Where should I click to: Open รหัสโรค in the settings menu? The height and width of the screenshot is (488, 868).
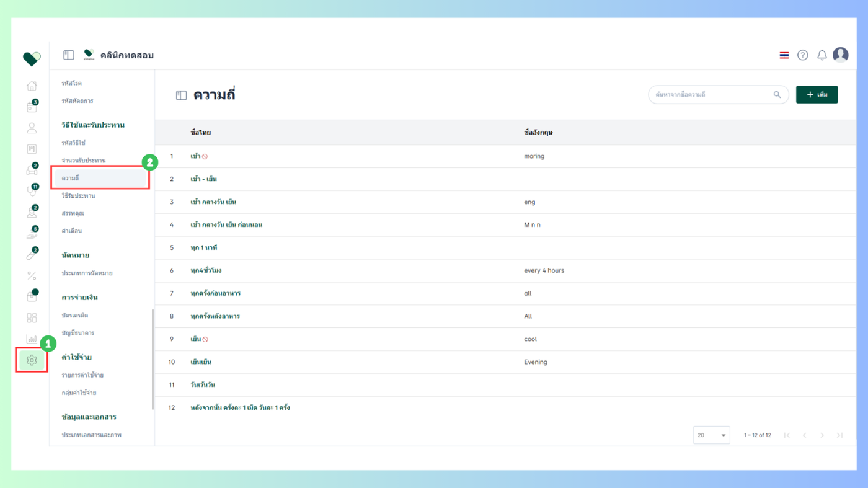click(72, 83)
